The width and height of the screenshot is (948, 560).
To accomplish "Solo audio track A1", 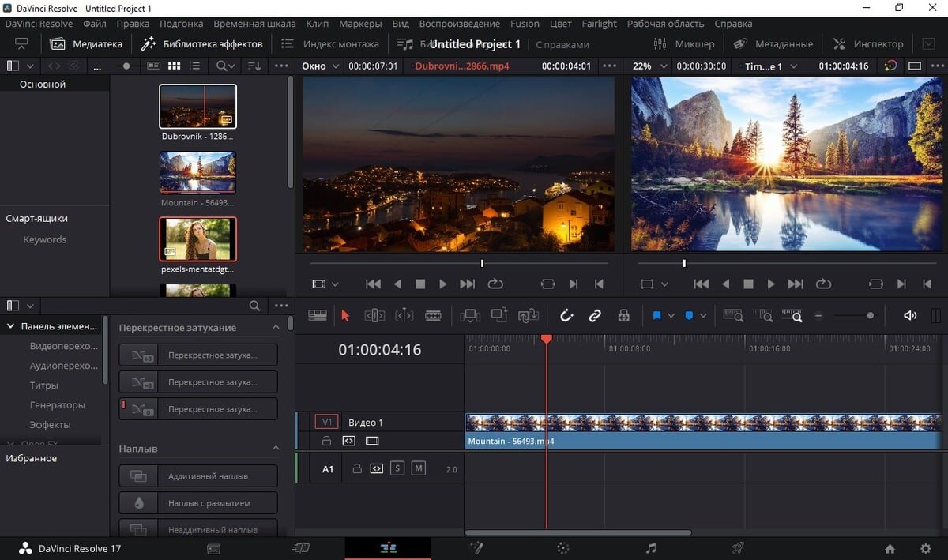I will pyautogui.click(x=397, y=468).
